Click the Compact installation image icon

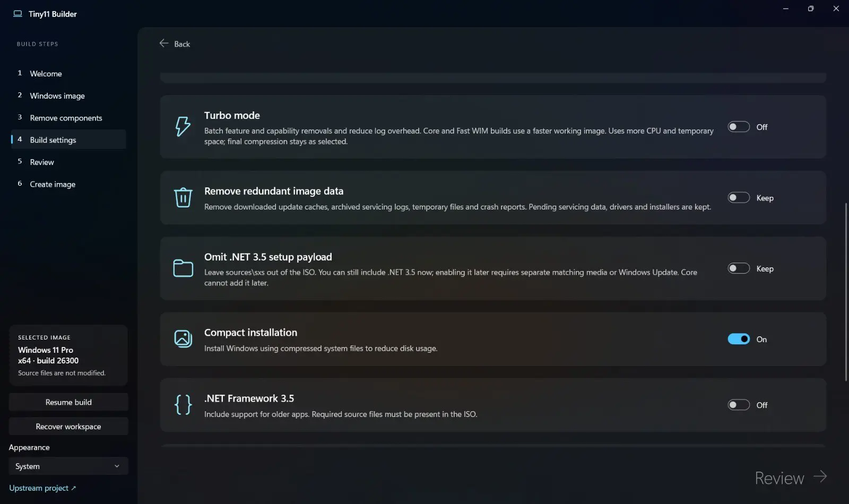(x=183, y=338)
